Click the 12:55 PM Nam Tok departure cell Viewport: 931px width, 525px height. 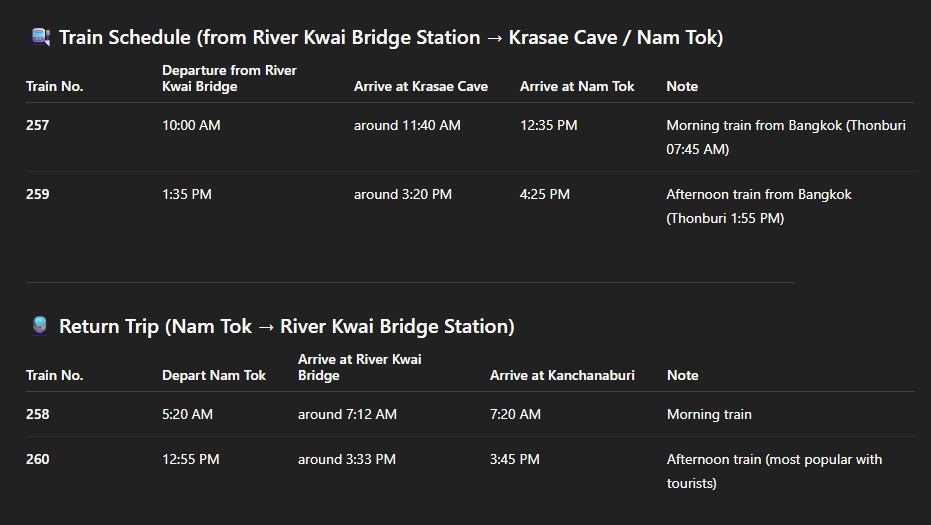point(191,459)
